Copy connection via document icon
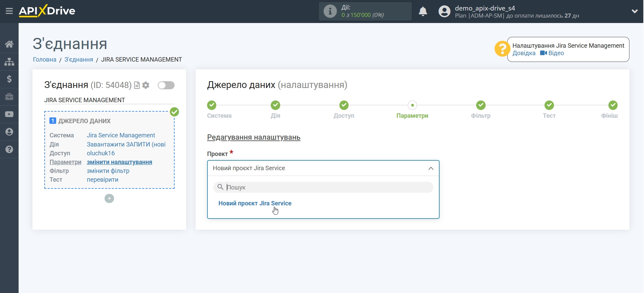 137,85
